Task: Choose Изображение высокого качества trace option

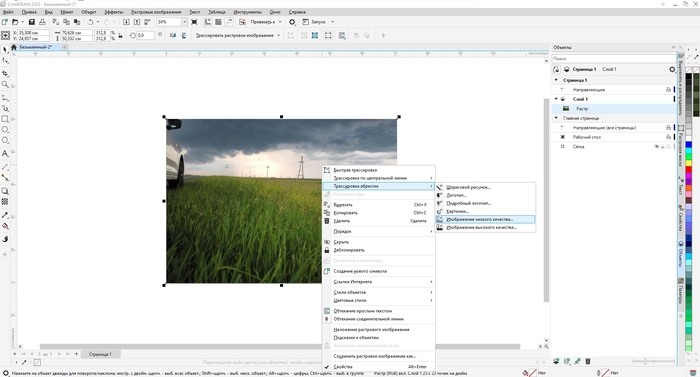Action: [485, 227]
